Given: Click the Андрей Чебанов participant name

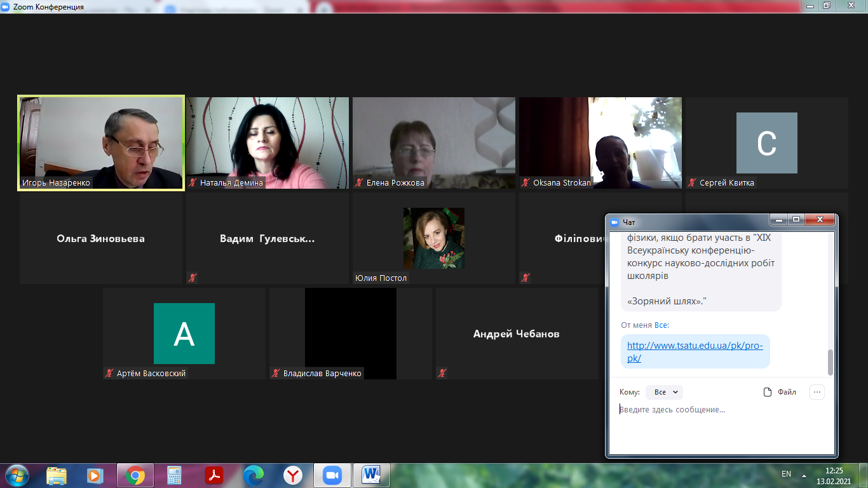Looking at the screenshot, I should tap(517, 334).
